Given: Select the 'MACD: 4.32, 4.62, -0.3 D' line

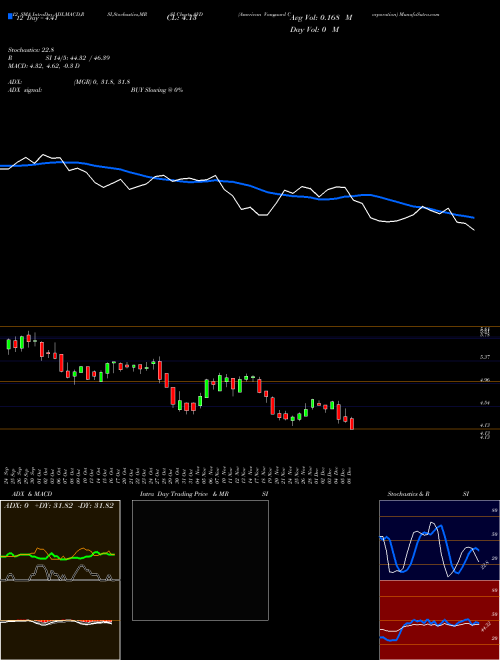Looking at the screenshot, I should coord(44,66).
